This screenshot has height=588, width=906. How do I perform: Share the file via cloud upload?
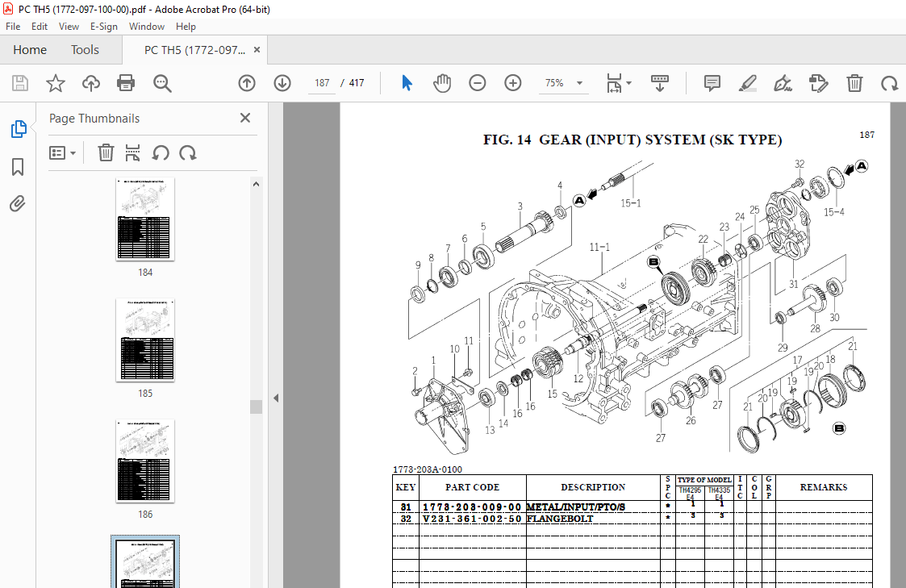pos(90,82)
